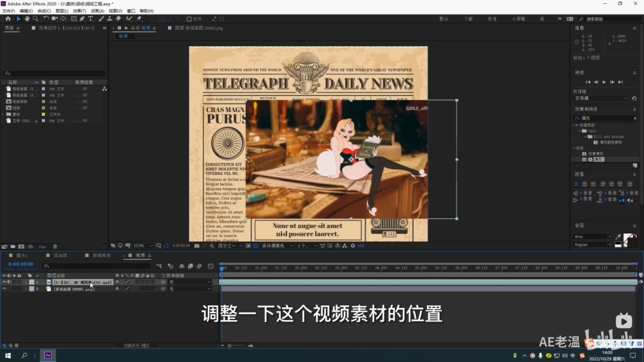Viewport: 644px width, 362px height.
Task: Toggle transparency grid button below viewer
Action: click(256, 245)
